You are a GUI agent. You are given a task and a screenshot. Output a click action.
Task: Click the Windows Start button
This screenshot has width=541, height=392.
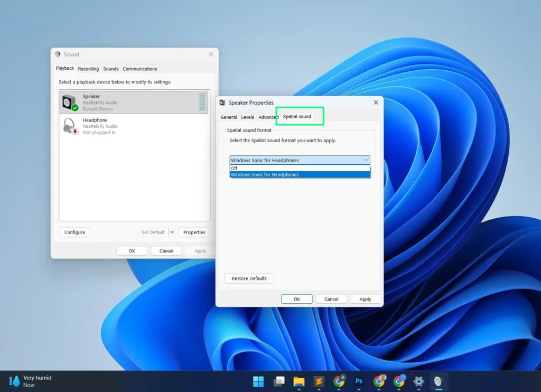258,381
